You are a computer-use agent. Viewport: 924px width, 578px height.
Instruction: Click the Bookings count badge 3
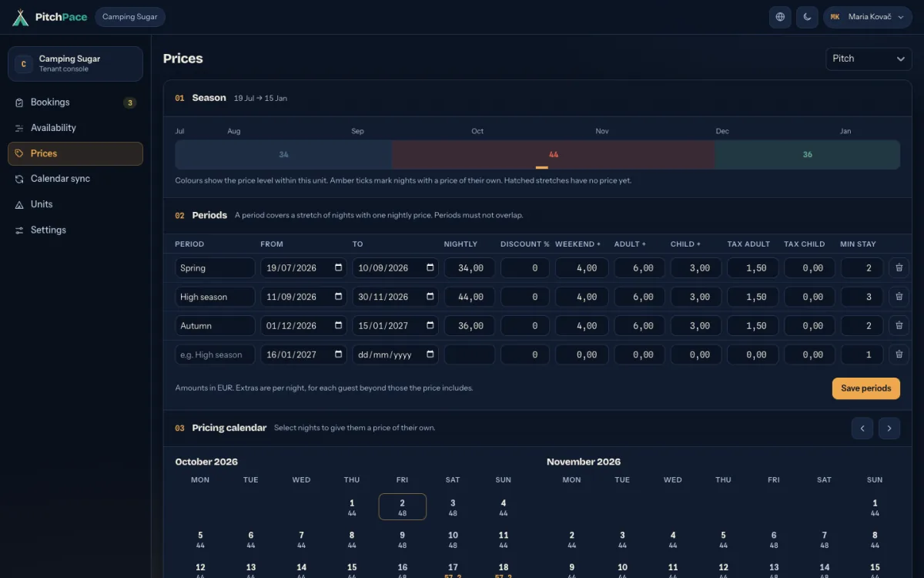tap(130, 102)
